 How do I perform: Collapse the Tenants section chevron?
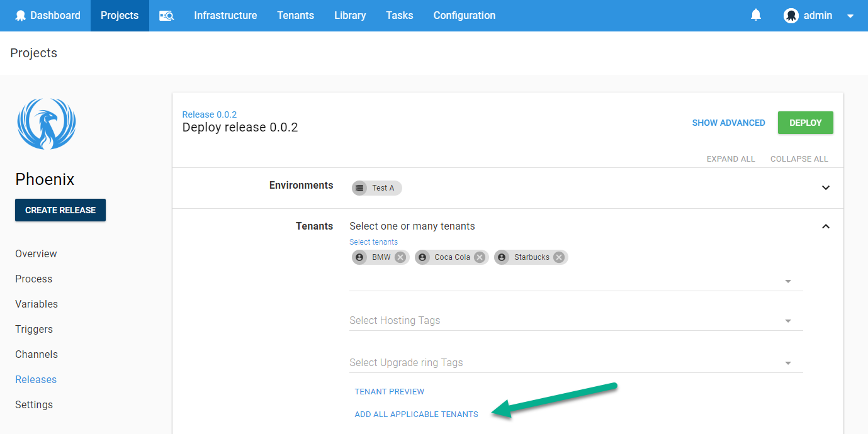825,226
